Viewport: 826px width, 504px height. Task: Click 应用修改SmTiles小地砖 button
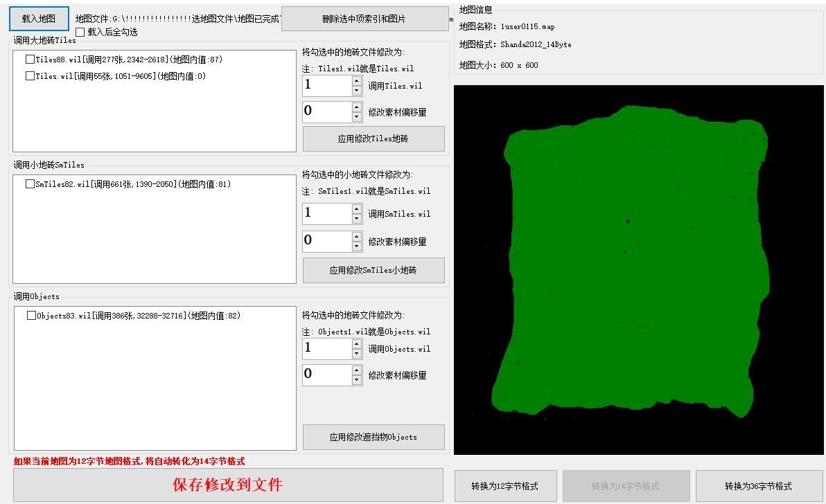pos(374,270)
